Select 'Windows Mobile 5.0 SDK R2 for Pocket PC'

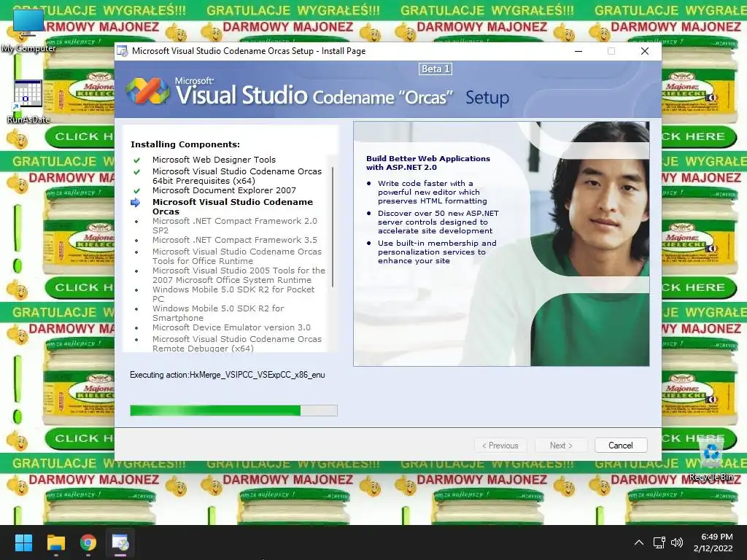pyautogui.click(x=233, y=295)
